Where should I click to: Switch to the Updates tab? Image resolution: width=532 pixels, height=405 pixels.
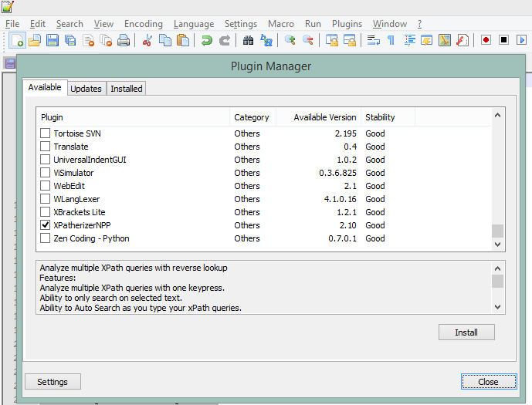[x=86, y=89]
